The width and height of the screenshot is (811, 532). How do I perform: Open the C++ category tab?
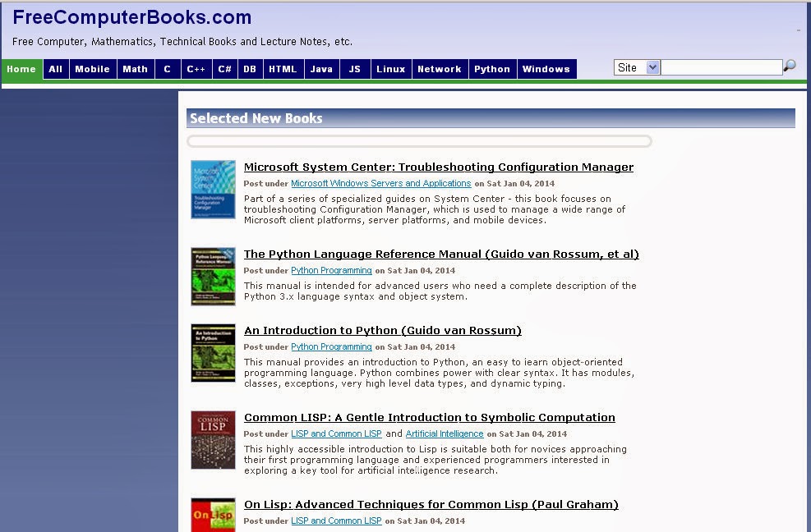click(196, 69)
